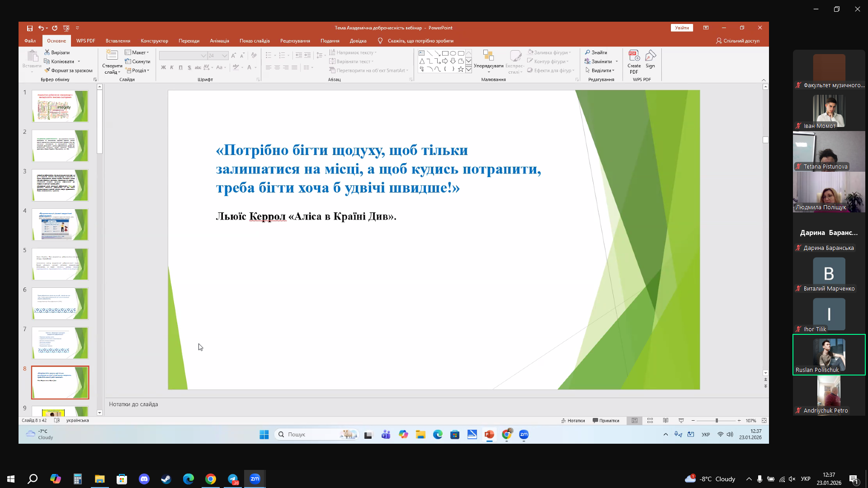Open the Create Slide (Створити слайд) button

tap(112, 62)
